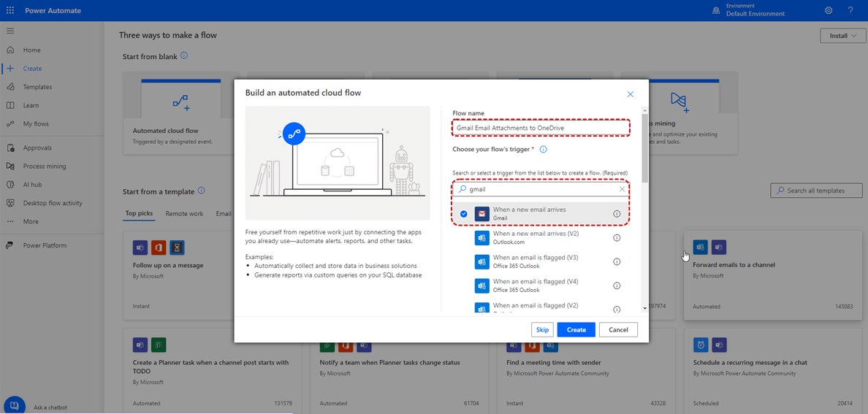Viewport: 868px width, 414px height.
Task: Open the app launcher waffle icon
Action: pyautogui.click(x=10, y=10)
